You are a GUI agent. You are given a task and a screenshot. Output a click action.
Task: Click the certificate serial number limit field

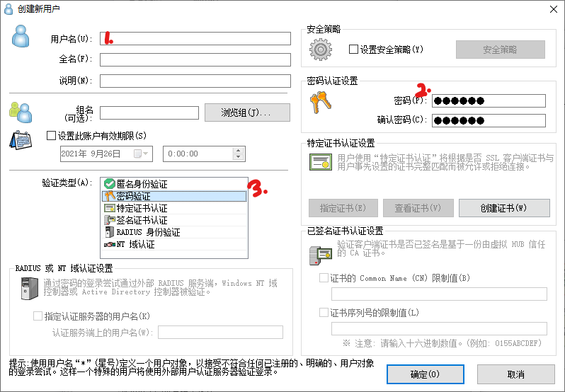[439, 328]
